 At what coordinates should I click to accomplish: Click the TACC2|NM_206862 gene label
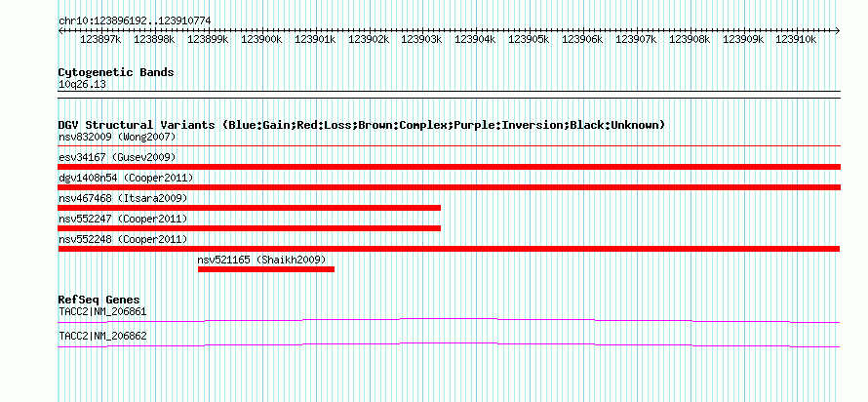coord(102,336)
